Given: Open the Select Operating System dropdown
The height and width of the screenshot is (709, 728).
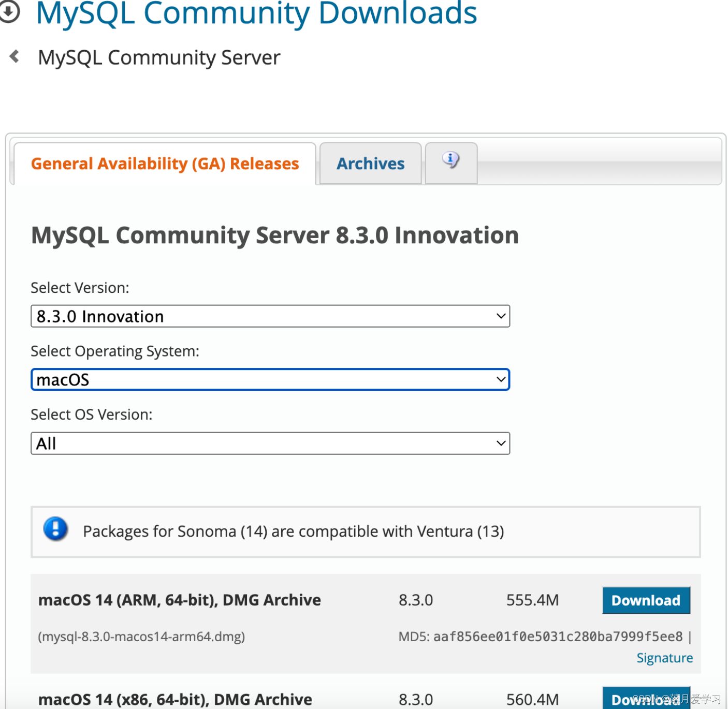Looking at the screenshot, I should pyautogui.click(x=270, y=379).
